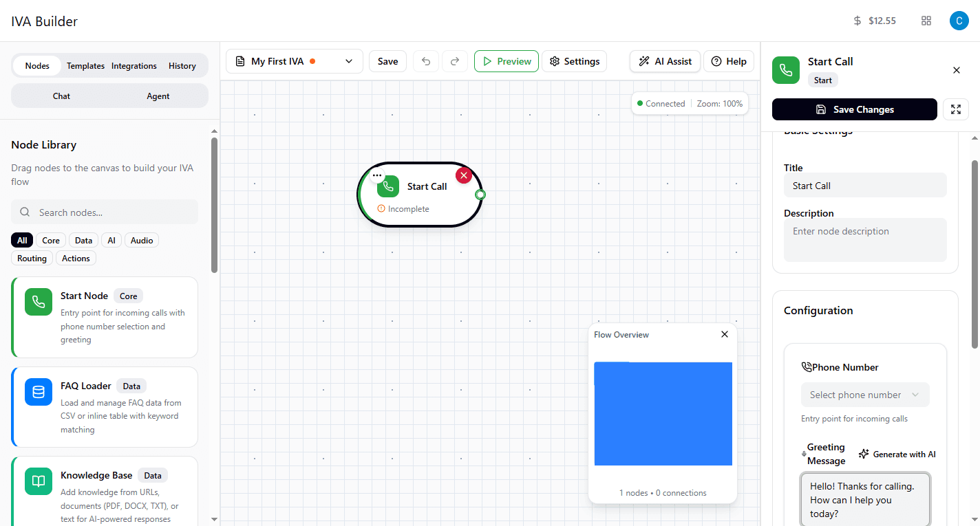The width and height of the screenshot is (980, 526).
Task: Click the undo arrow icon
Action: click(425, 61)
